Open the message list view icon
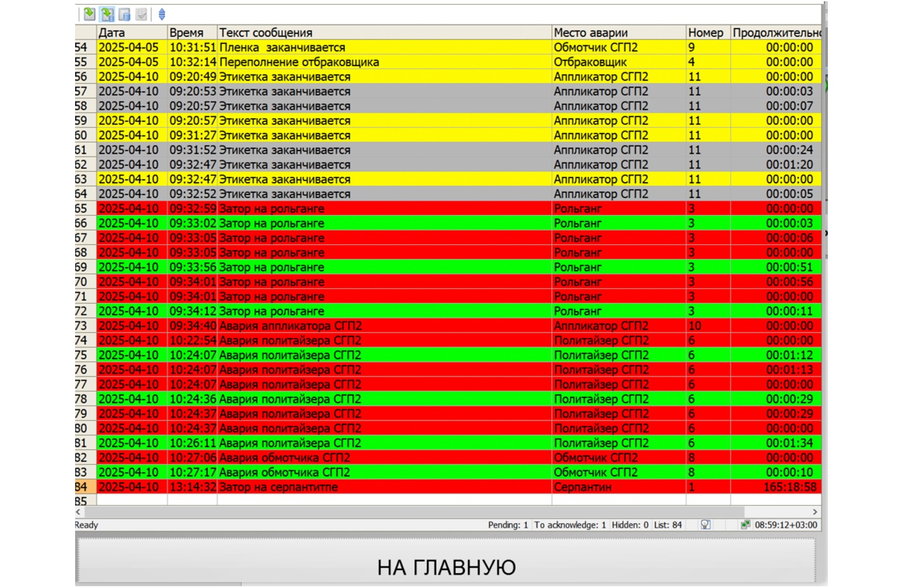 90,14
